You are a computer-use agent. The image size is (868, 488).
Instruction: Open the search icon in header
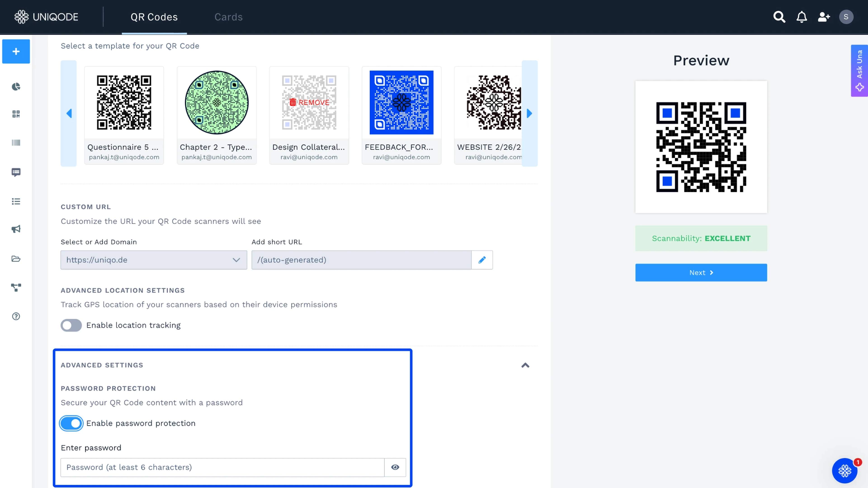coord(779,17)
